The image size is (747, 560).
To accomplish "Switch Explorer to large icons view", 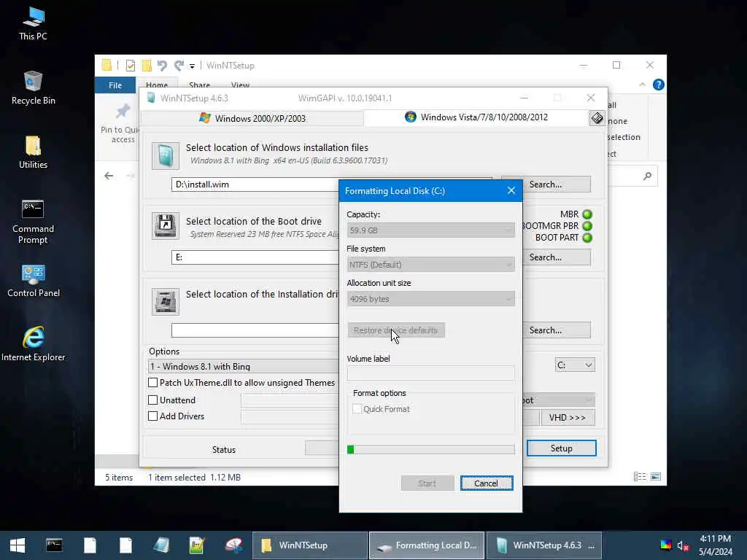I will 656,477.
